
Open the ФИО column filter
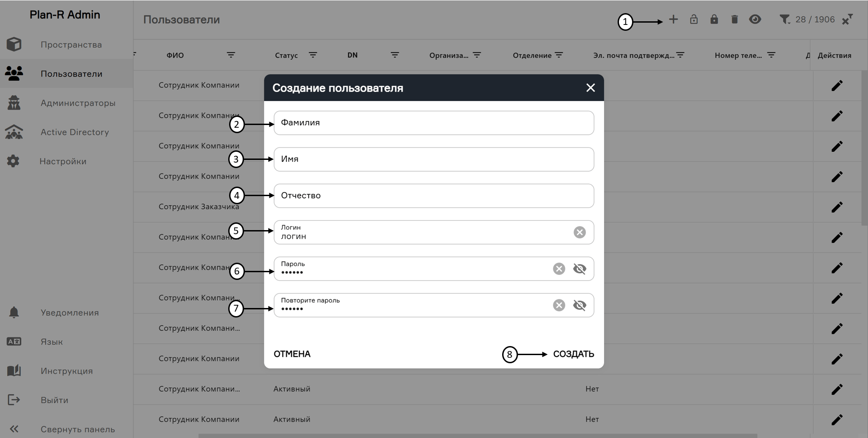click(231, 55)
